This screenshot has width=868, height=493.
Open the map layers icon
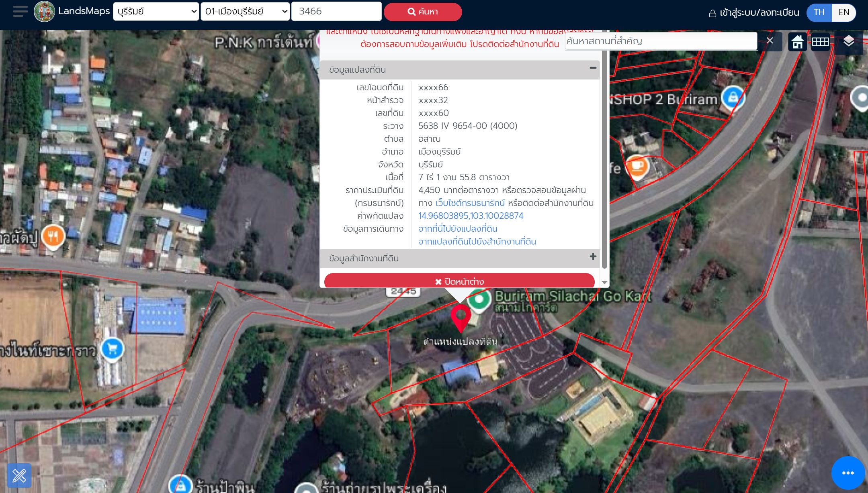pyautogui.click(x=848, y=41)
